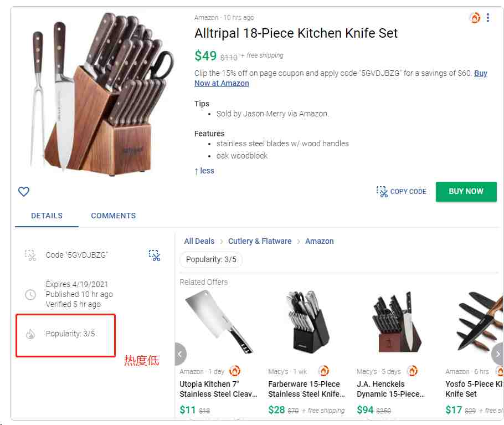This screenshot has width=504, height=425.
Task: Click the hotness flame icon beside the menu
Action: (475, 18)
